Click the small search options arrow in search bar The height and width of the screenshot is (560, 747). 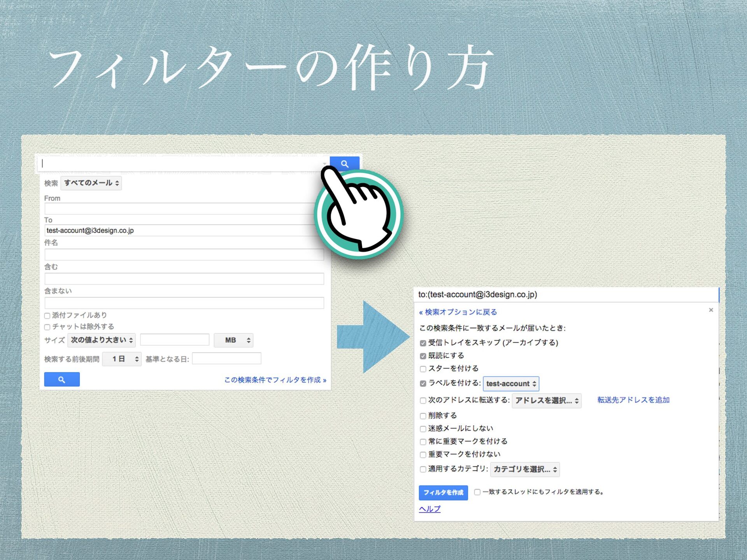(x=324, y=164)
